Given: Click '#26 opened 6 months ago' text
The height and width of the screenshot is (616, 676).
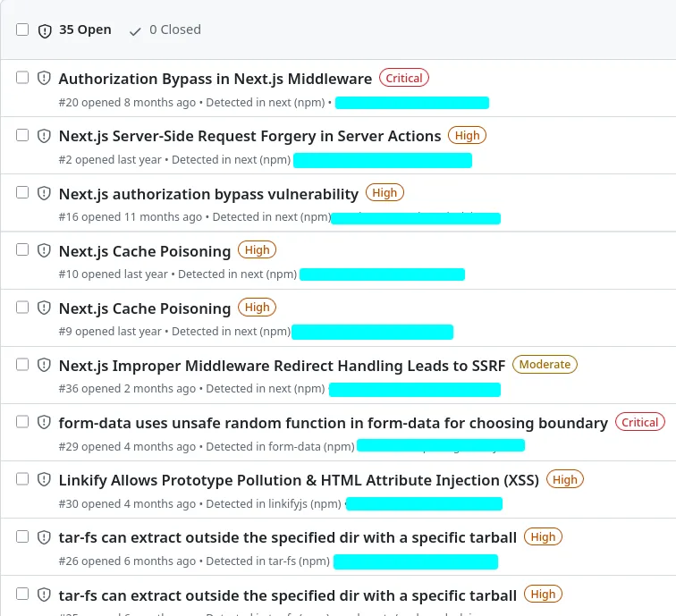Looking at the screenshot, I should [x=127, y=561].
